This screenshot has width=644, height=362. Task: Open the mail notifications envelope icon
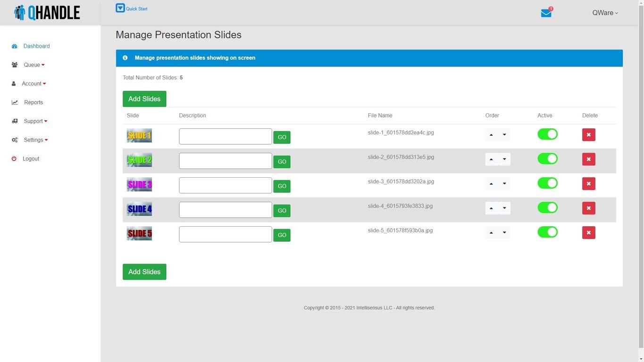point(546,13)
